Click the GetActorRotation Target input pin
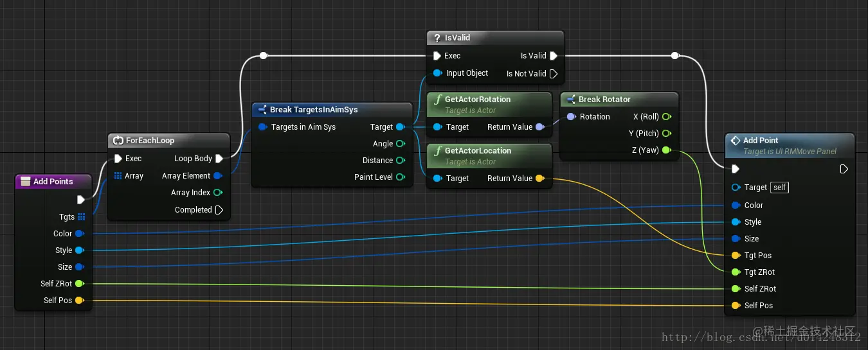 pyautogui.click(x=437, y=127)
